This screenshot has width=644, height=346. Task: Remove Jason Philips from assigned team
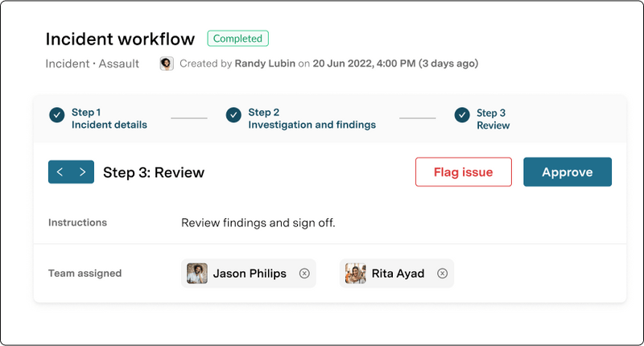point(304,274)
